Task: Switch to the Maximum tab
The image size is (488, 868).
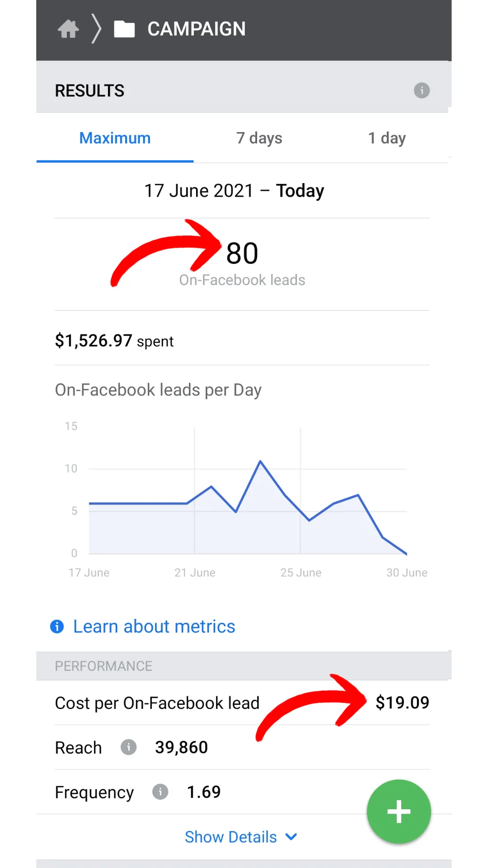Action: [115, 138]
